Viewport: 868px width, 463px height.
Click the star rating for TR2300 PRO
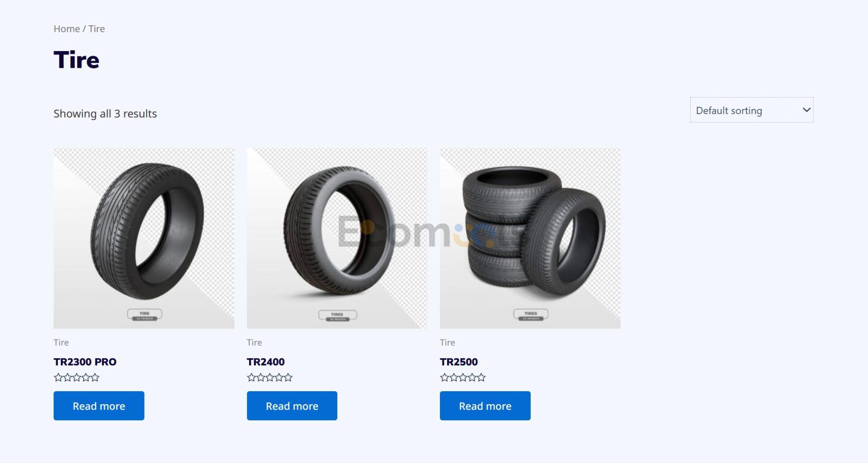pos(76,378)
